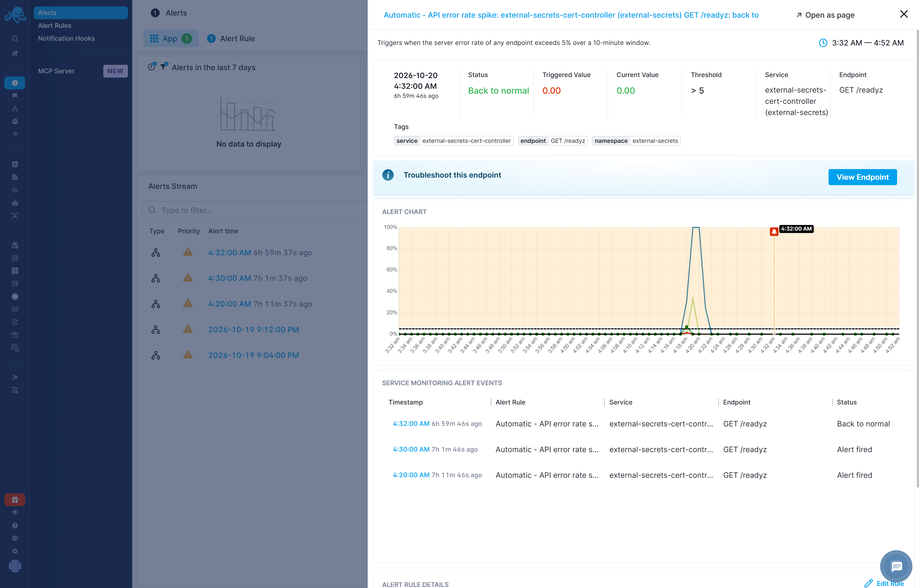919x588 pixels.
Task: Click the 3:32 AM — 4:52 AM time range
Action: (868, 43)
